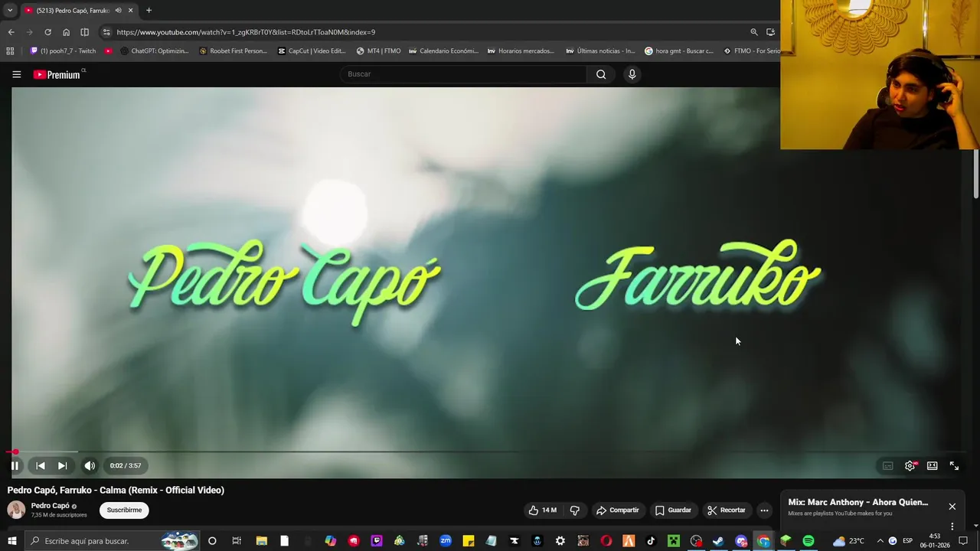Click the Windows taskbar search box

point(113,541)
